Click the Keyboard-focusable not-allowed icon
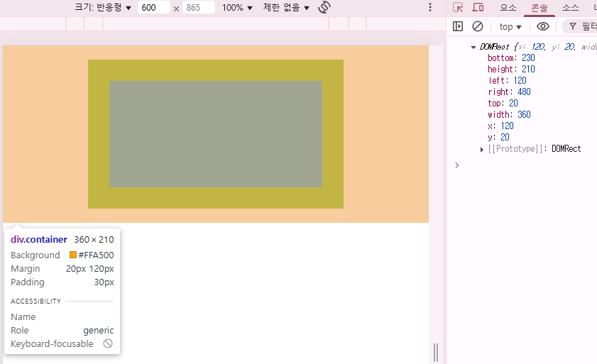Viewport: 597px width, 364px height. coord(108,343)
